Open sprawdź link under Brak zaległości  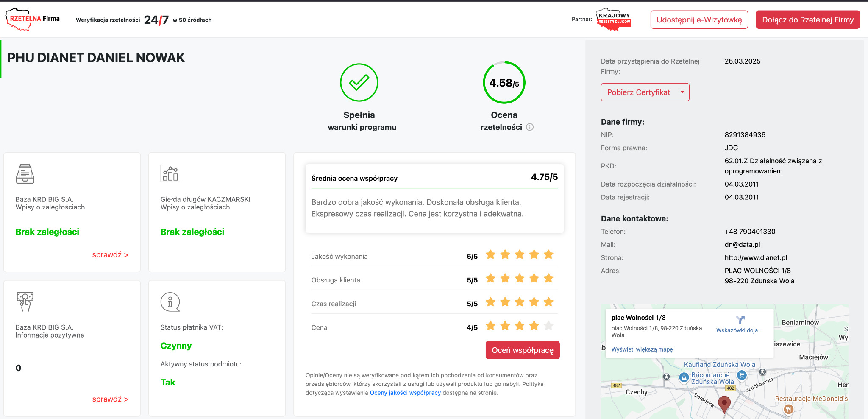pyautogui.click(x=110, y=255)
